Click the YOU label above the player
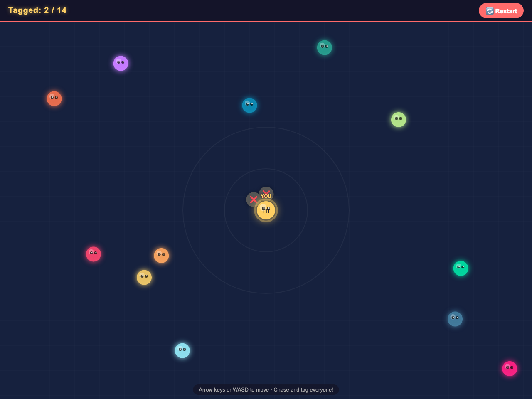This screenshot has height=399, width=532. click(x=266, y=196)
